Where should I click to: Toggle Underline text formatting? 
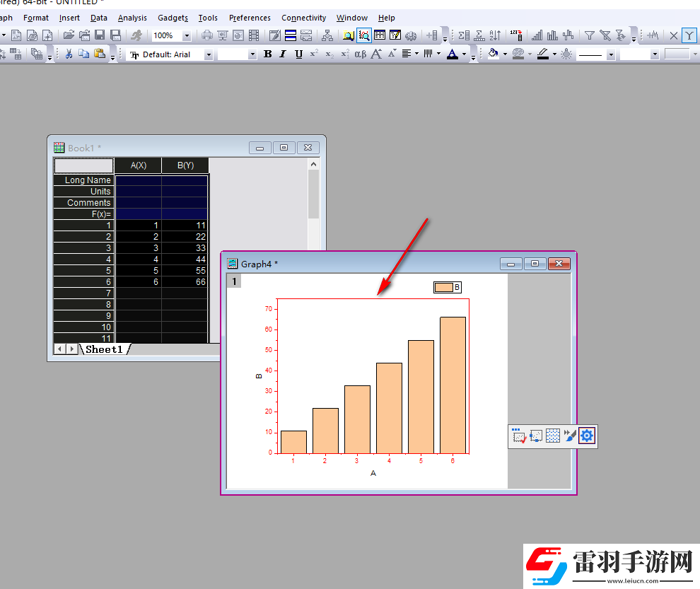point(298,54)
